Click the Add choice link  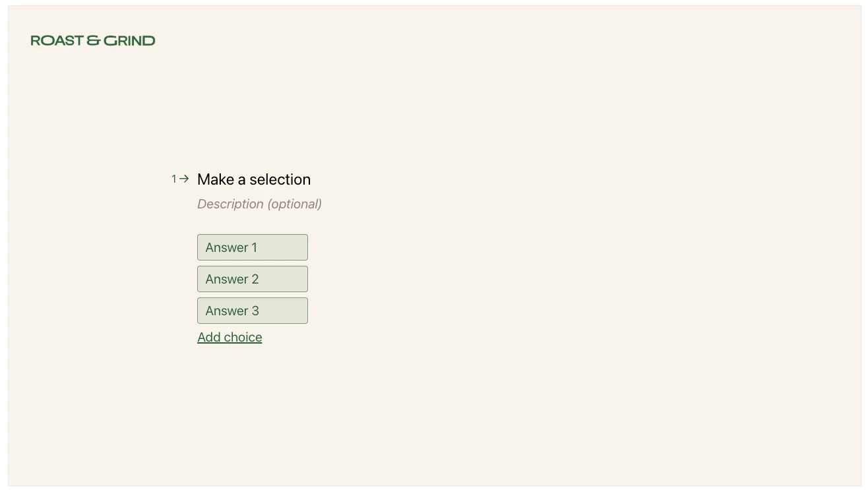pos(230,337)
